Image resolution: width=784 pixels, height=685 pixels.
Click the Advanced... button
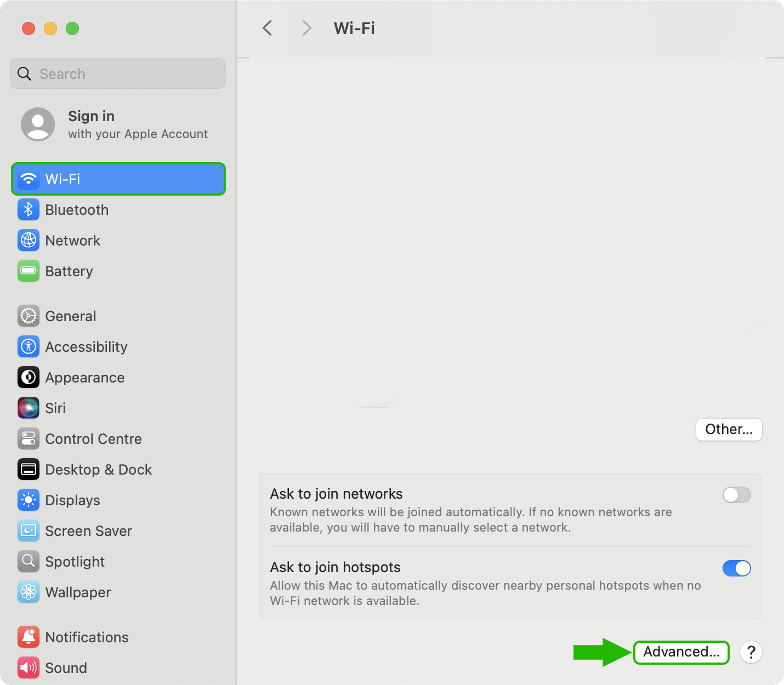[681, 652]
